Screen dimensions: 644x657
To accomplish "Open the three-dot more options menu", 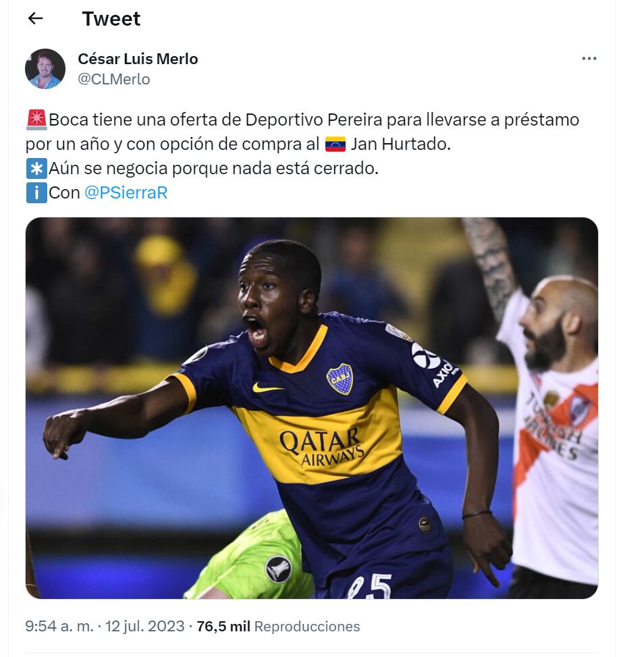I will [x=589, y=58].
